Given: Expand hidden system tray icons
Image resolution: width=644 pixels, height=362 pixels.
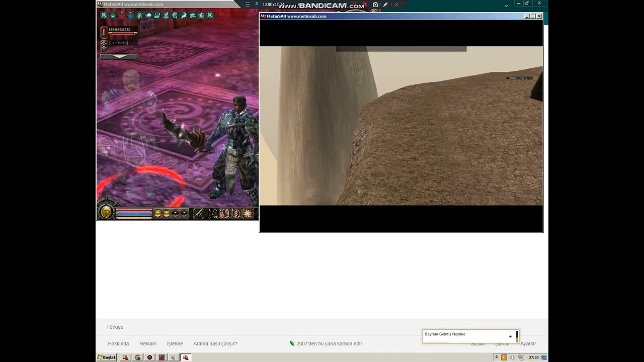Looking at the screenshot, I should [497, 357].
